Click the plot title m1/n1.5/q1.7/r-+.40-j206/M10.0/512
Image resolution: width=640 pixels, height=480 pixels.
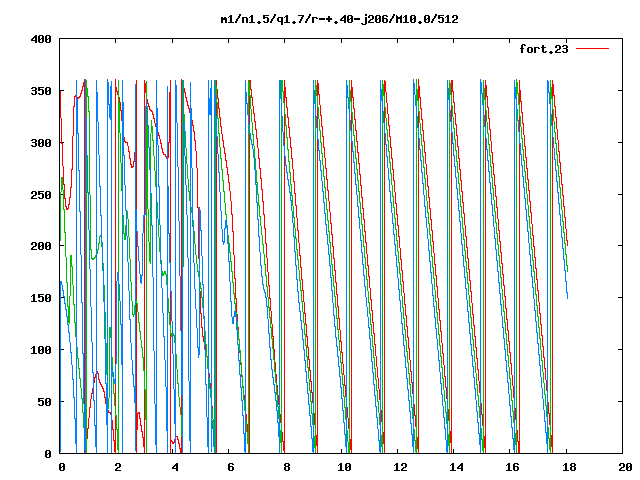tap(339, 19)
